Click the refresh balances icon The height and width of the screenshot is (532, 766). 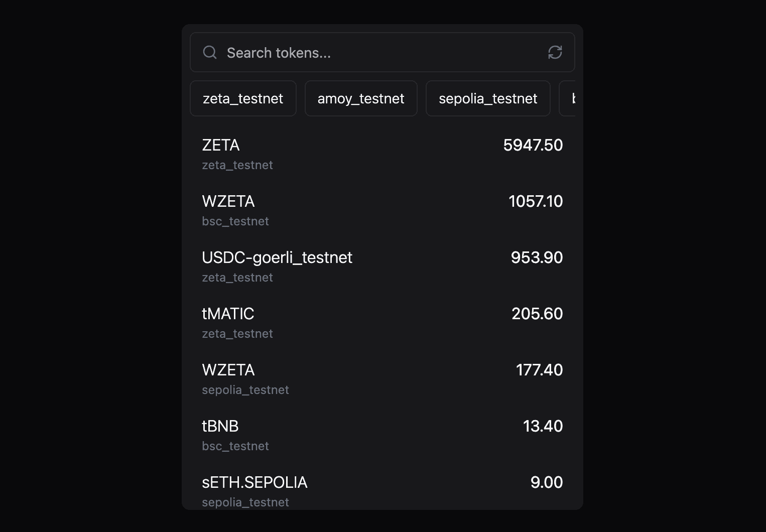point(555,52)
